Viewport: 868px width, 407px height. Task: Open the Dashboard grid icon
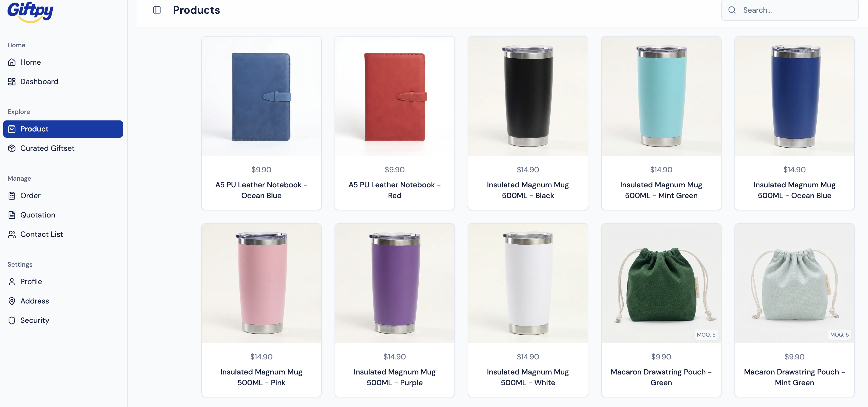click(x=12, y=82)
